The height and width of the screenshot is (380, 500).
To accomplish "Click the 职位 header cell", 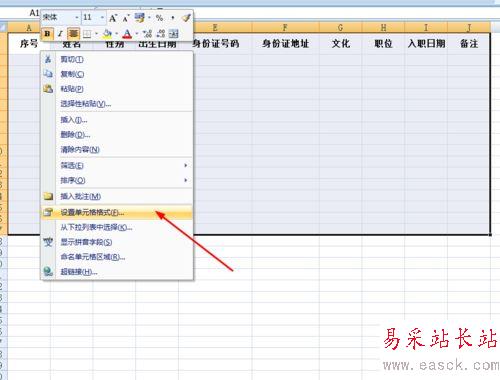I will pyautogui.click(x=383, y=43).
